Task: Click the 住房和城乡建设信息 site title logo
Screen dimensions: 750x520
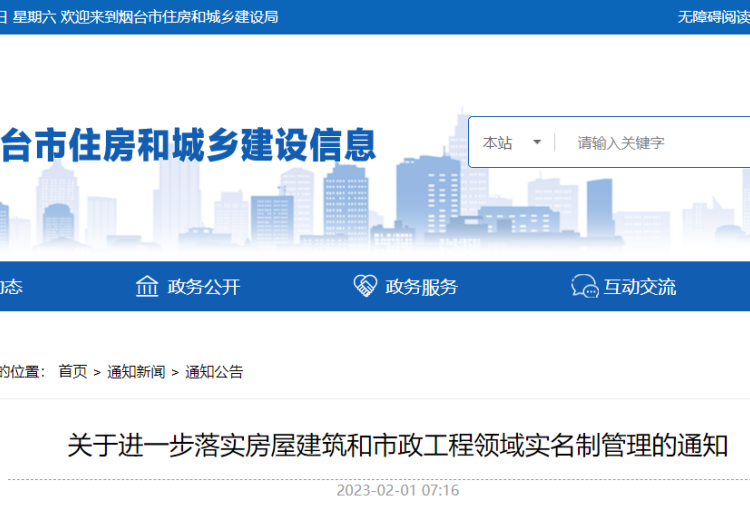Action: coord(188,145)
